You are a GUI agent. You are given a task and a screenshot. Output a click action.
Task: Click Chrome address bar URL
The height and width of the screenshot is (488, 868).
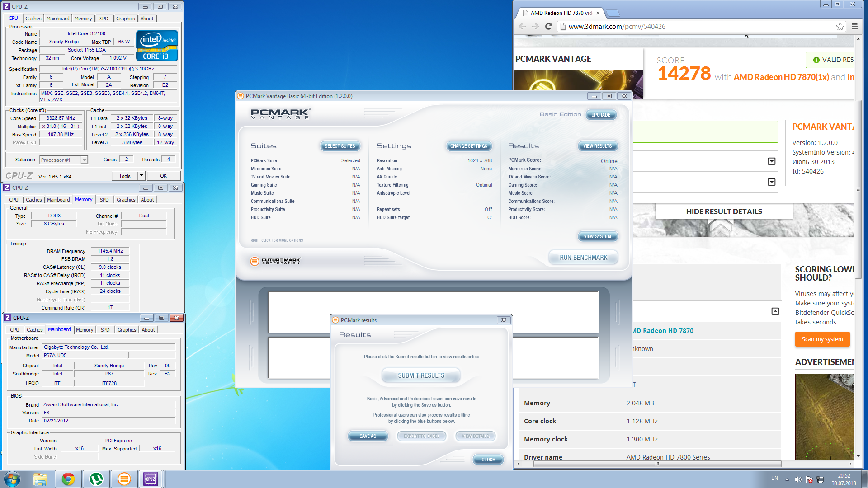617,27
